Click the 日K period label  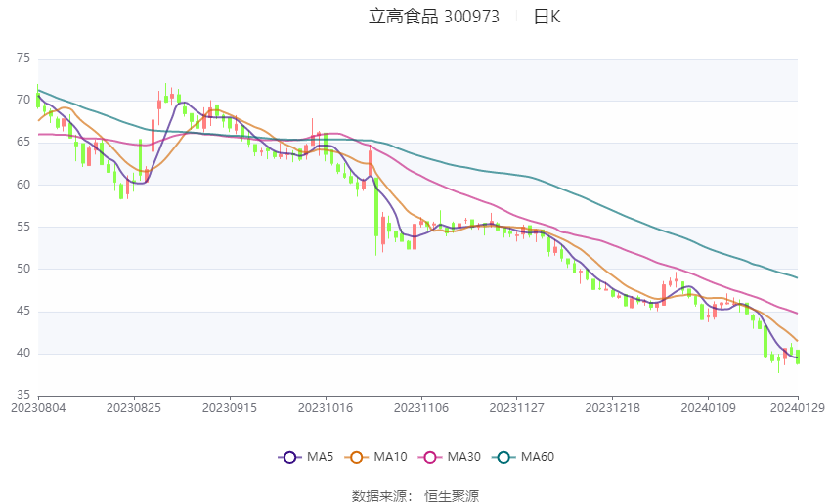pos(547,17)
